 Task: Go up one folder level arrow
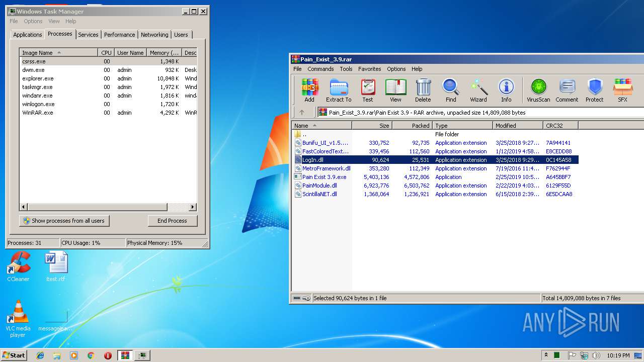coord(302,113)
